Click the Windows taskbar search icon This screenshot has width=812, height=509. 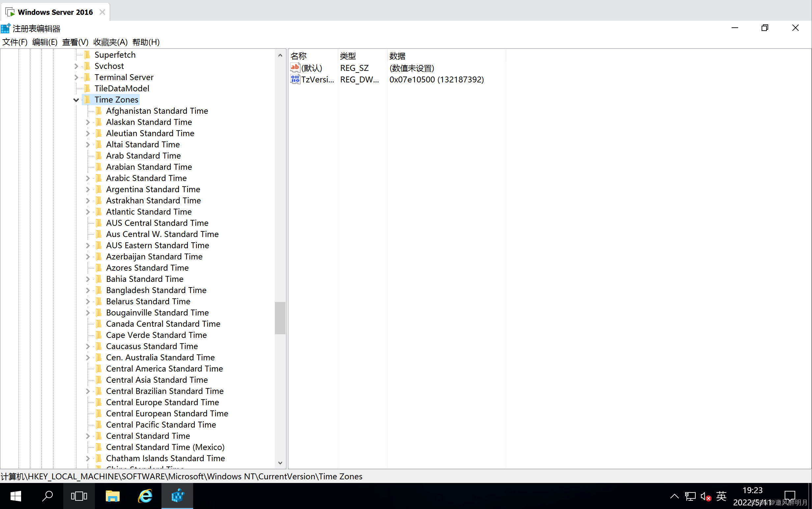[x=48, y=496]
